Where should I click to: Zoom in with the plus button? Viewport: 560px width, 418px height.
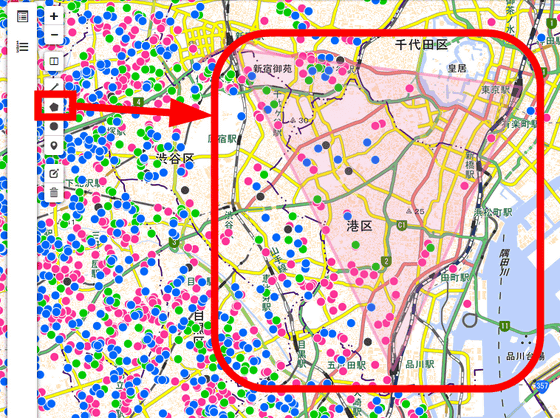[x=54, y=16]
